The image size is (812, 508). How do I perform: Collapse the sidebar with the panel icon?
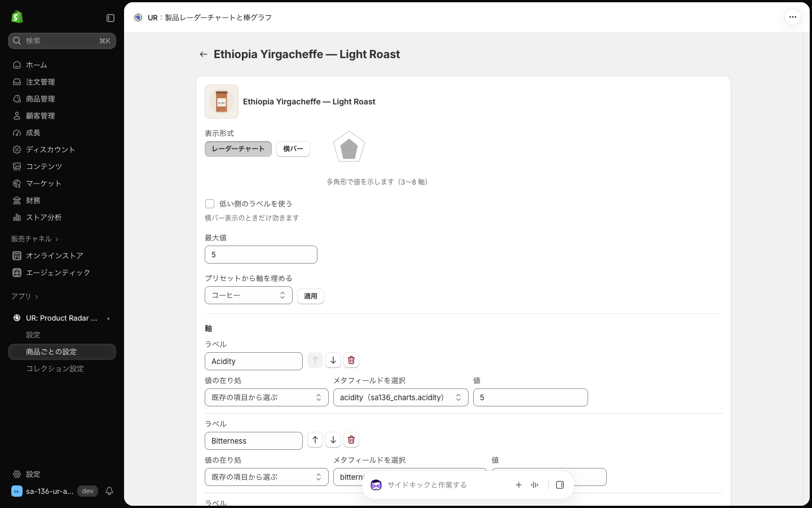coord(111,18)
